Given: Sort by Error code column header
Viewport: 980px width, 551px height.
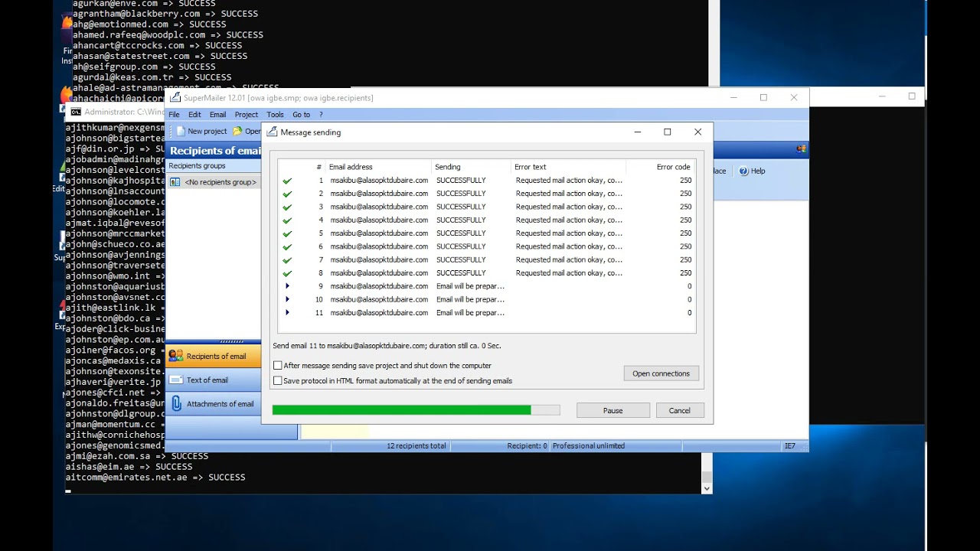Looking at the screenshot, I should point(660,167).
